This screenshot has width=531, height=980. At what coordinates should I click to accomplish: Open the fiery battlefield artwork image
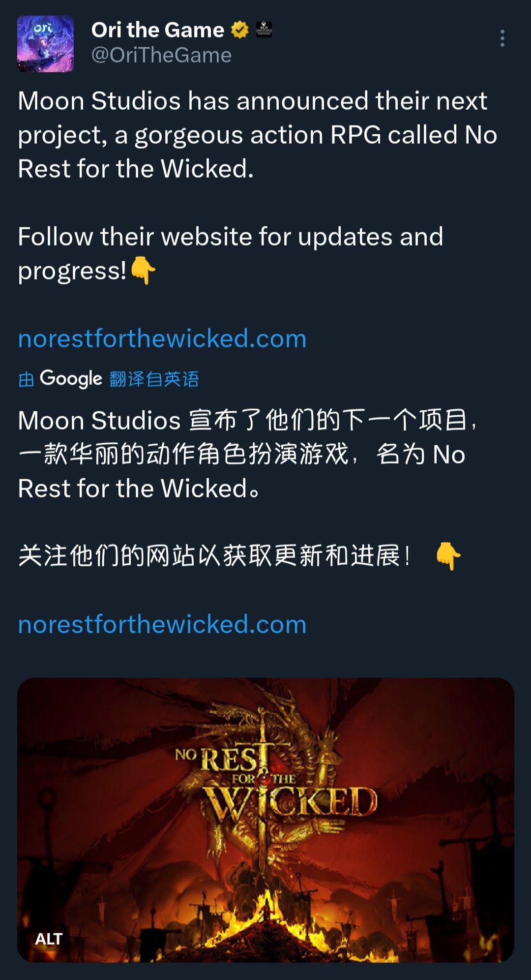(x=265, y=820)
